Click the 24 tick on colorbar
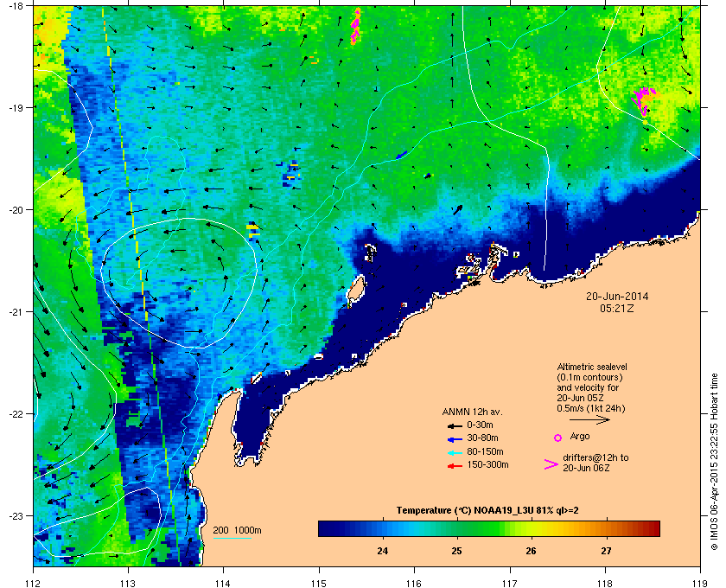726x588 pixels. coord(382,551)
